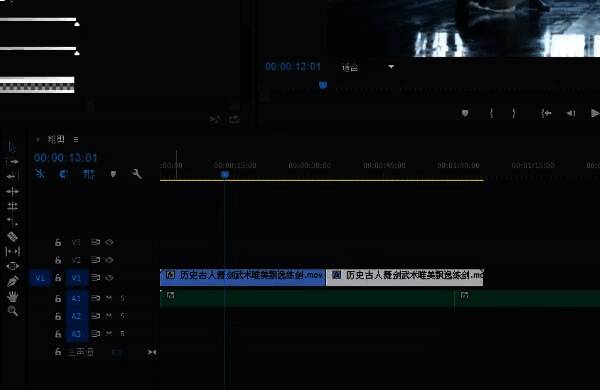Image resolution: width=600 pixels, height=390 pixels.
Task: Toggle sync lock on V3
Action: pyautogui.click(x=95, y=242)
